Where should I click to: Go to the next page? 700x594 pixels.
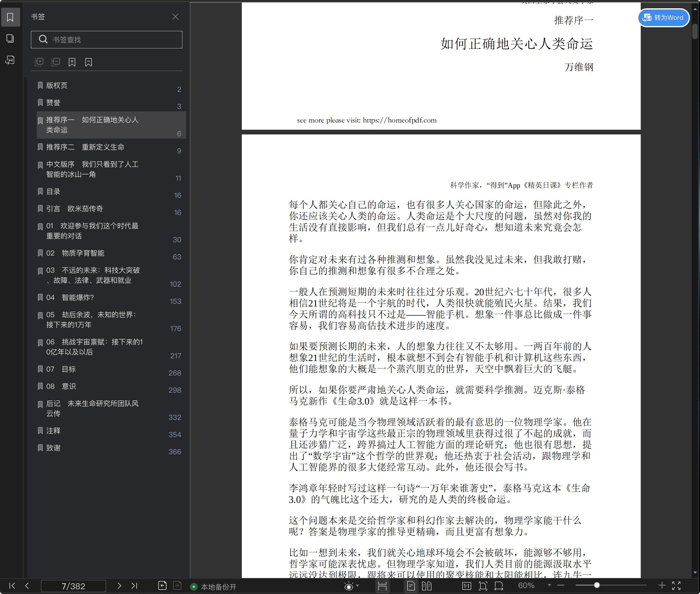(119, 586)
